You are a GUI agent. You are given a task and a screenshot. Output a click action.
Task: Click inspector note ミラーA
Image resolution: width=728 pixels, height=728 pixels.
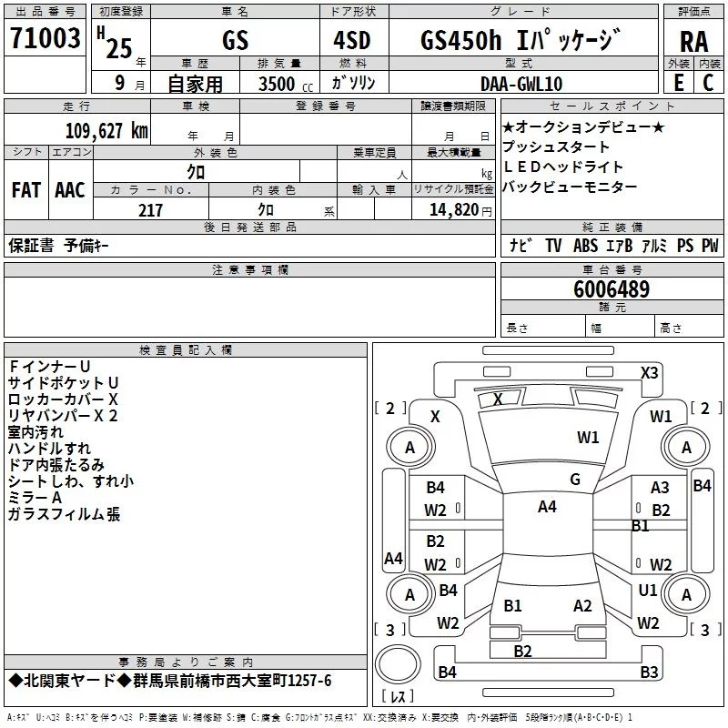(x=35, y=498)
